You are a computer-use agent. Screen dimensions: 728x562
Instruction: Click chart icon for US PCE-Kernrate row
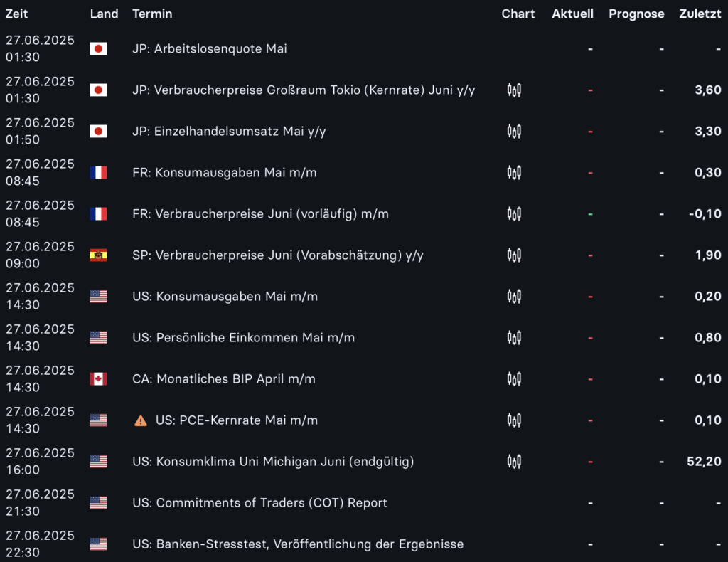pos(514,420)
